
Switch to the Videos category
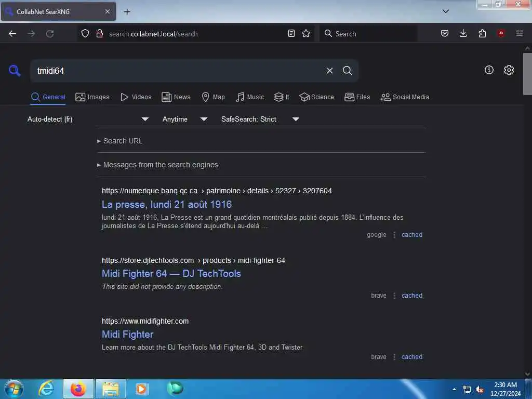pos(136,97)
